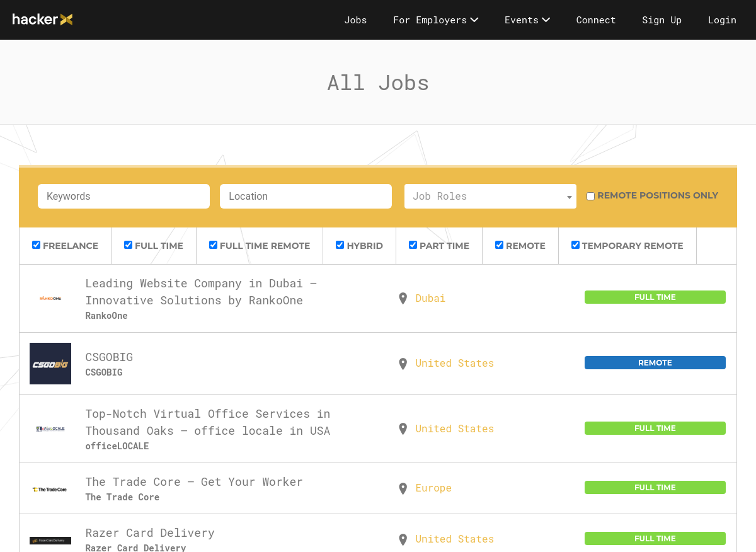756x552 pixels.
Task: Open the Login page
Action: 722,20
